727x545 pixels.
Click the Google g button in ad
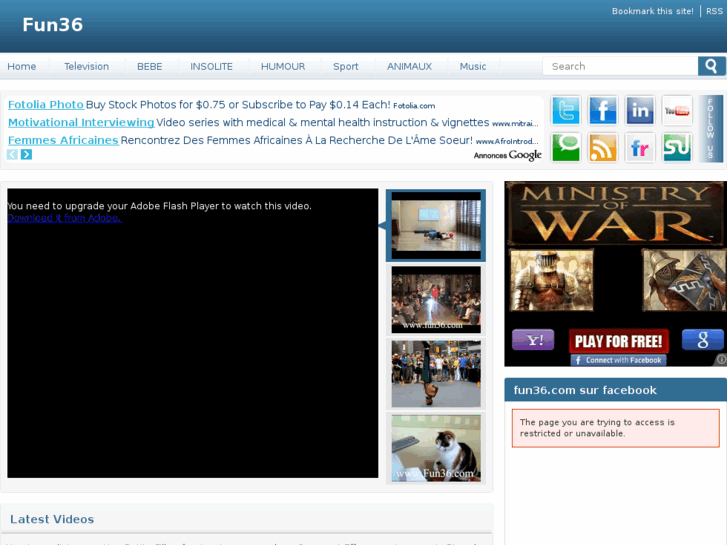(x=702, y=340)
